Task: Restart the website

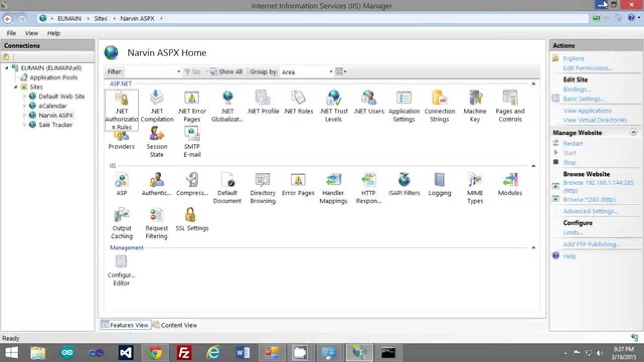Action: pyautogui.click(x=573, y=143)
